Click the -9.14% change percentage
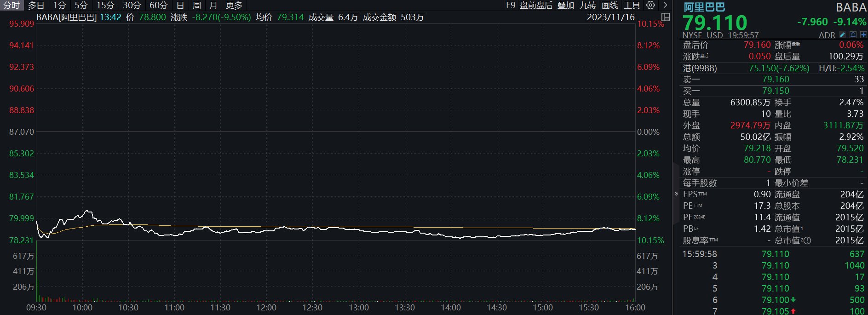Screen dimensions: 868x315 tap(850, 22)
